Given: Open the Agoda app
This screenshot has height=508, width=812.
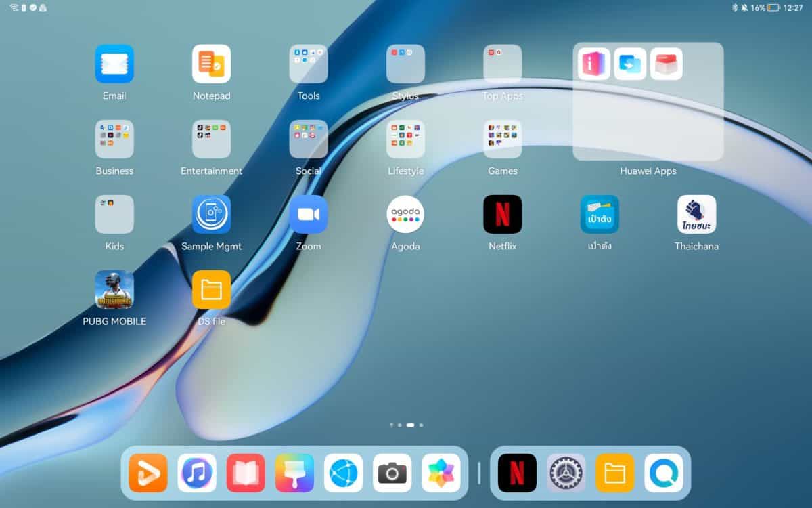Looking at the screenshot, I should (405, 214).
